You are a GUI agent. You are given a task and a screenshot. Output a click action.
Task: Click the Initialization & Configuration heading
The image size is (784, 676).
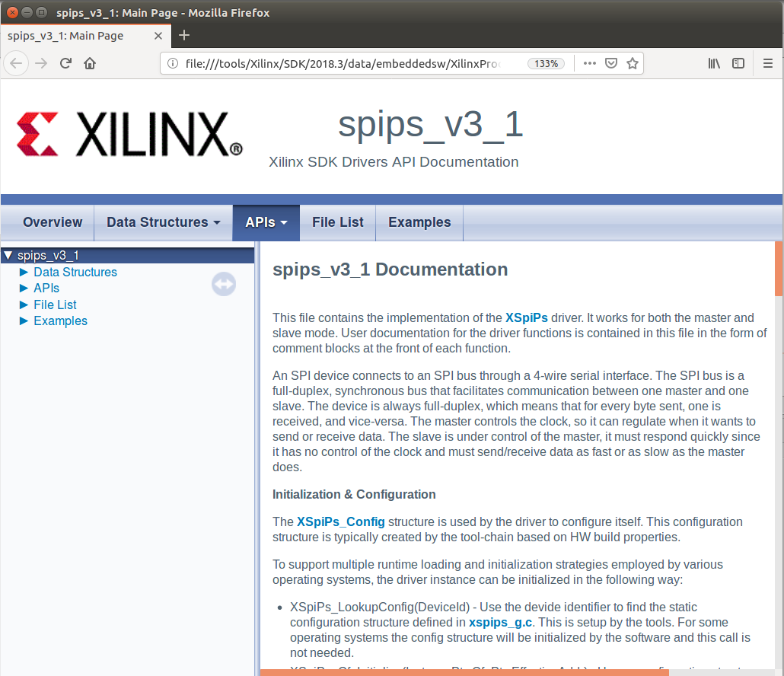click(354, 495)
